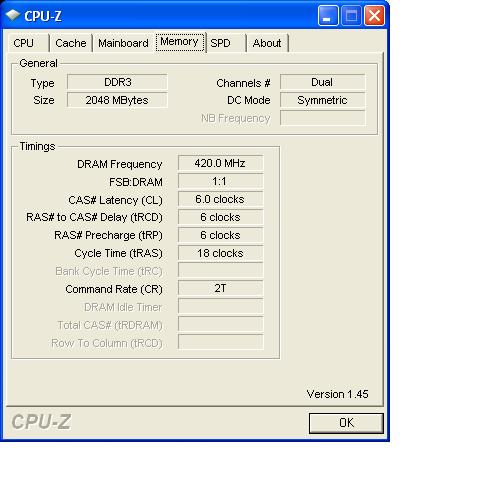Select the 420.0 MHz DRAM Frequency value
Screen dimensions: 486x504
coord(220,163)
